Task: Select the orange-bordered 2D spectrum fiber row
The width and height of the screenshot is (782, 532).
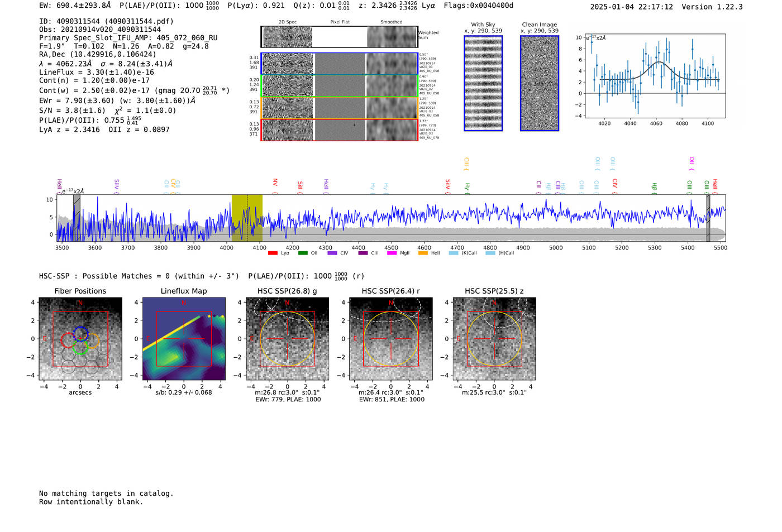Action: [x=340, y=108]
